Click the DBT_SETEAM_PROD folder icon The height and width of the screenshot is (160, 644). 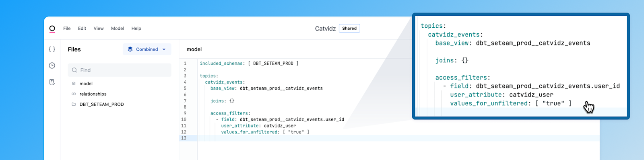(x=74, y=104)
